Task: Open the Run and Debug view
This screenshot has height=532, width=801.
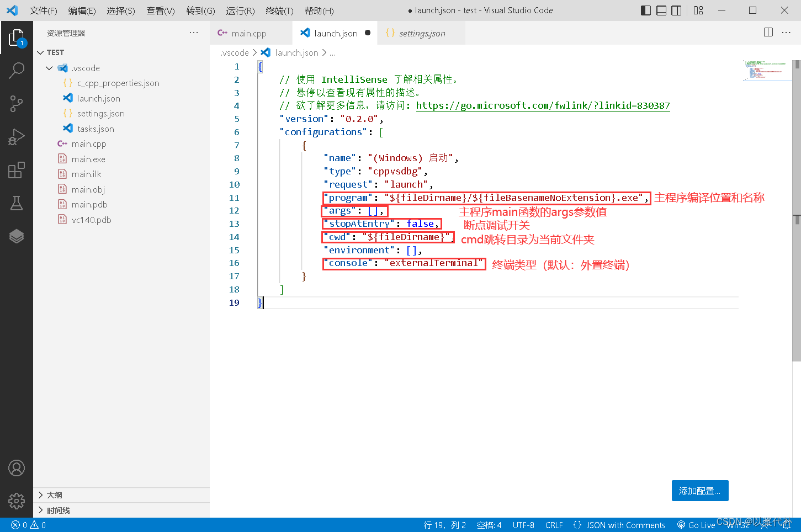Action: click(17, 137)
